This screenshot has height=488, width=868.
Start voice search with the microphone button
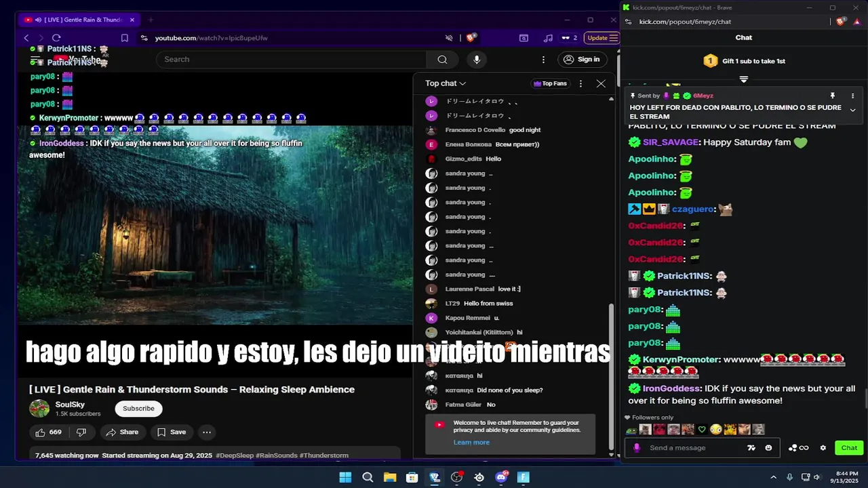(477, 60)
